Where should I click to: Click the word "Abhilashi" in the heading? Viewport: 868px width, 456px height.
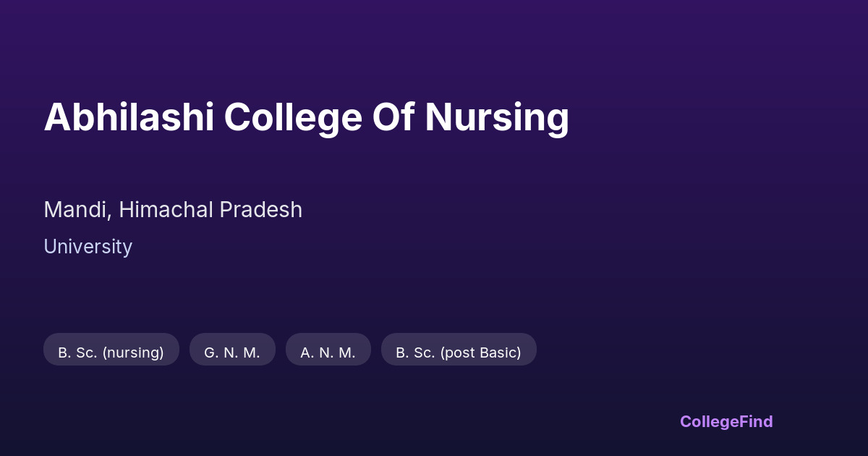(129, 117)
